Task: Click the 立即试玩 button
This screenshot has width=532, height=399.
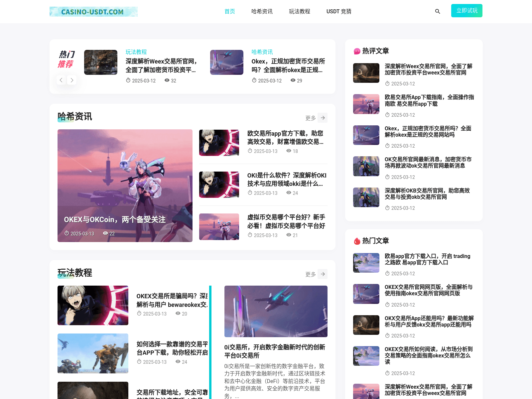Action: click(x=467, y=11)
